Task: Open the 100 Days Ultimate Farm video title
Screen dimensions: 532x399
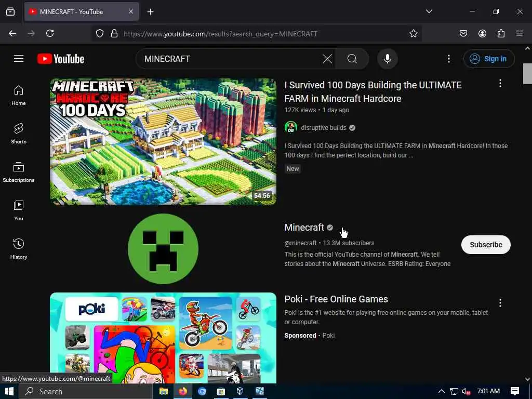Action: coord(373,91)
